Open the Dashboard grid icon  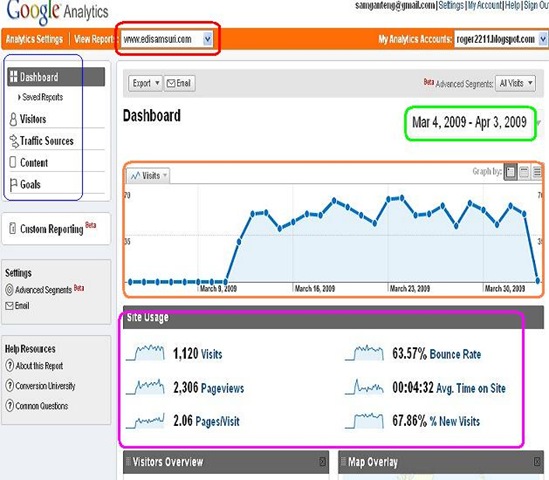click(14, 76)
